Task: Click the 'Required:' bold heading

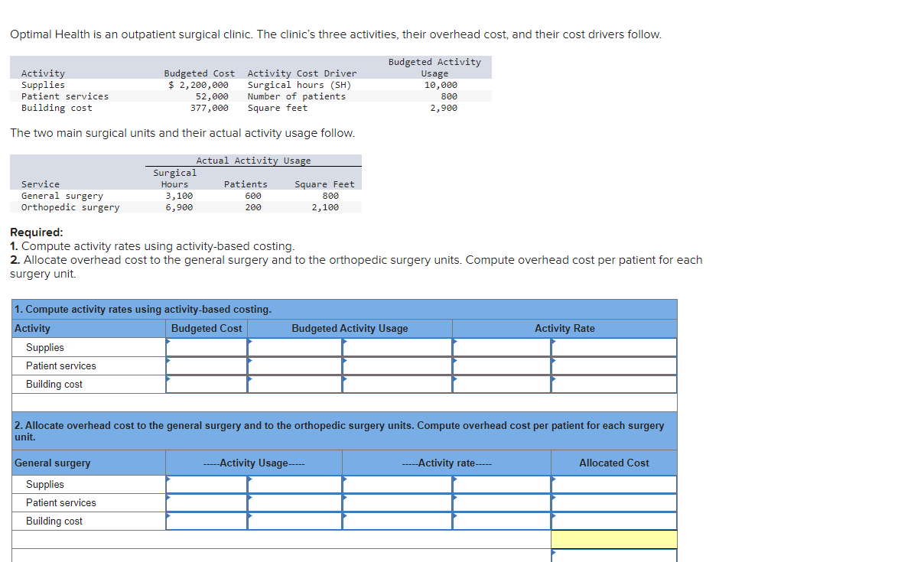Action: (x=37, y=232)
